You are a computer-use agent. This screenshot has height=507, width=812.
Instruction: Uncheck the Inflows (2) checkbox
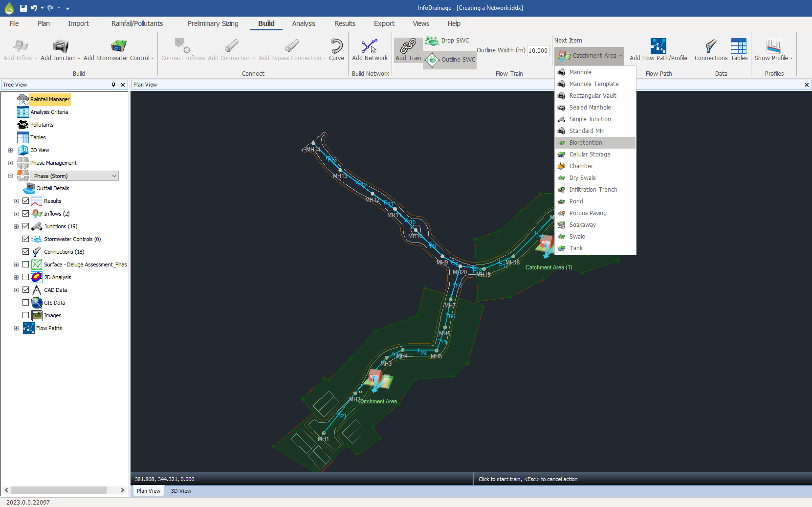point(26,214)
